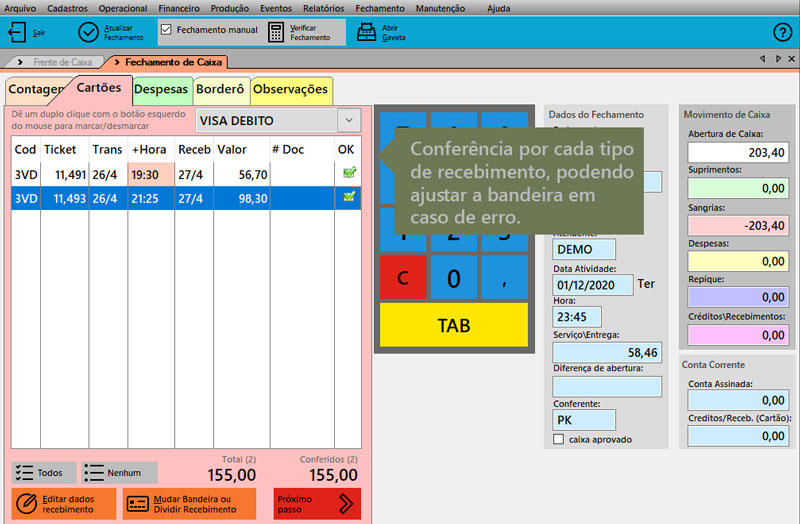Open the Ajuda menu

pos(498,8)
